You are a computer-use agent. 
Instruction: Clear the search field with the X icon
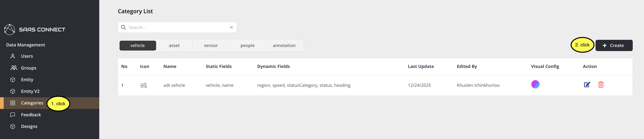(x=231, y=28)
